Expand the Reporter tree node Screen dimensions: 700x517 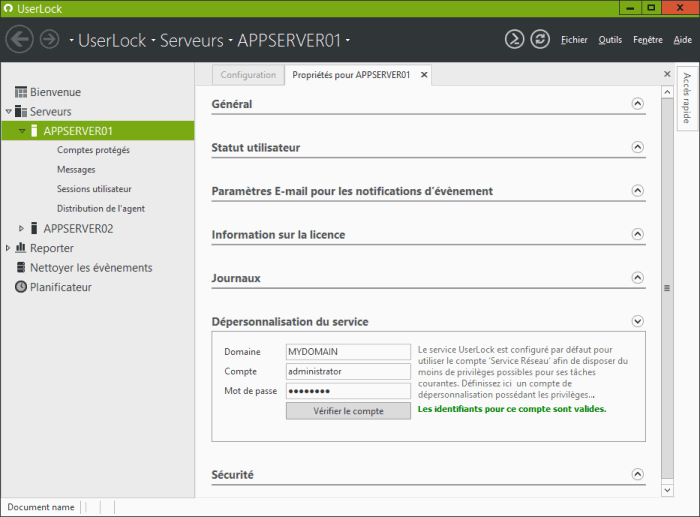click(x=8, y=248)
